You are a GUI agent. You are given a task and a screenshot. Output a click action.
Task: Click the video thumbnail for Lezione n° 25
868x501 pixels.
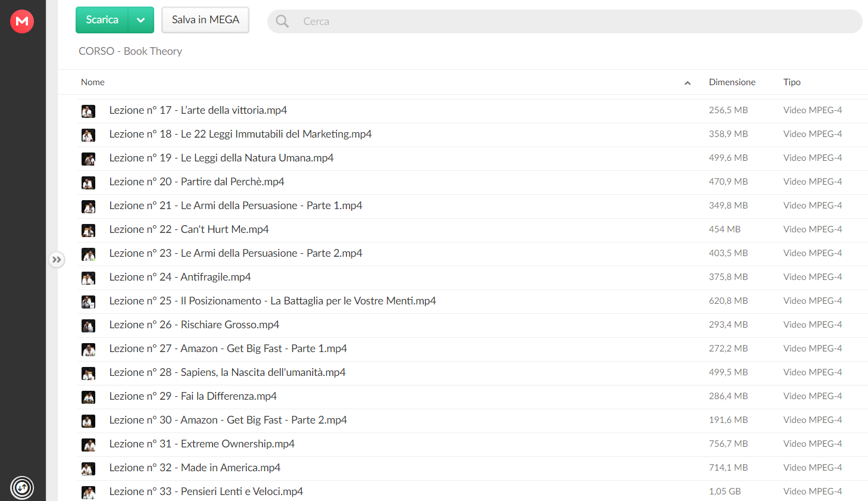[88, 301]
